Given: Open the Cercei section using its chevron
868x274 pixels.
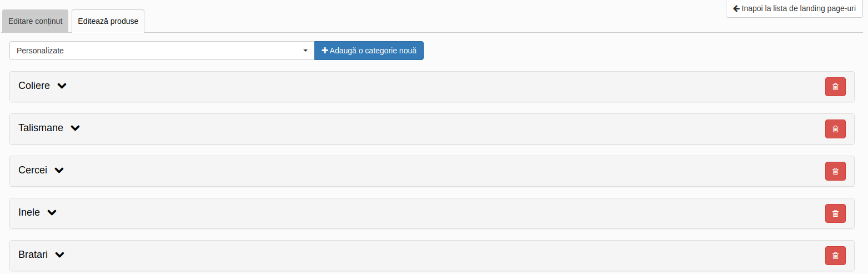Looking at the screenshot, I should [x=59, y=171].
